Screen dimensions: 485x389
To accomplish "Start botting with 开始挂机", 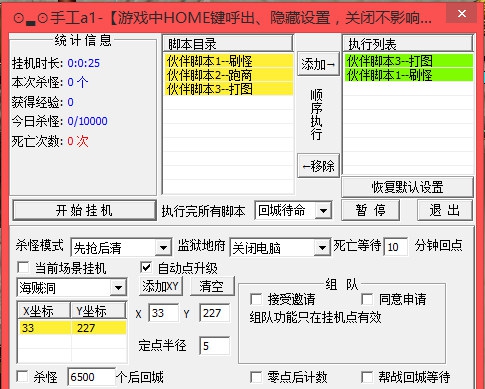I will pos(84,210).
